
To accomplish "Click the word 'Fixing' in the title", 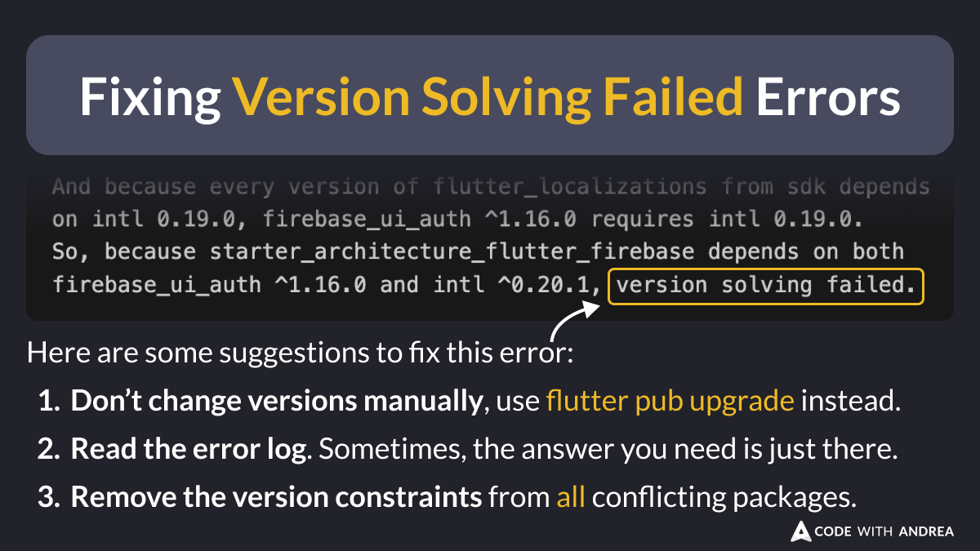I will pyautogui.click(x=149, y=97).
